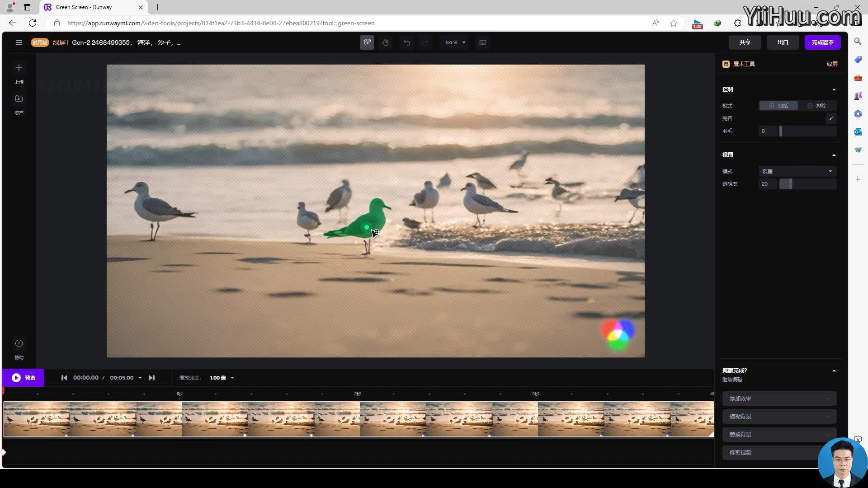Click the upload plus icon

click(x=19, y=68)
